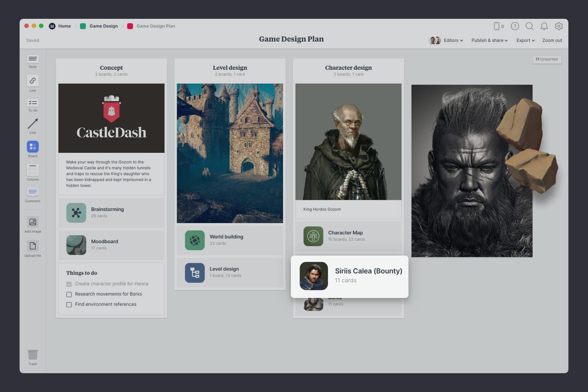Check the Research movements for Borks task
The width and height of the screenshot is (588, 392).
[x=69, y=294]
